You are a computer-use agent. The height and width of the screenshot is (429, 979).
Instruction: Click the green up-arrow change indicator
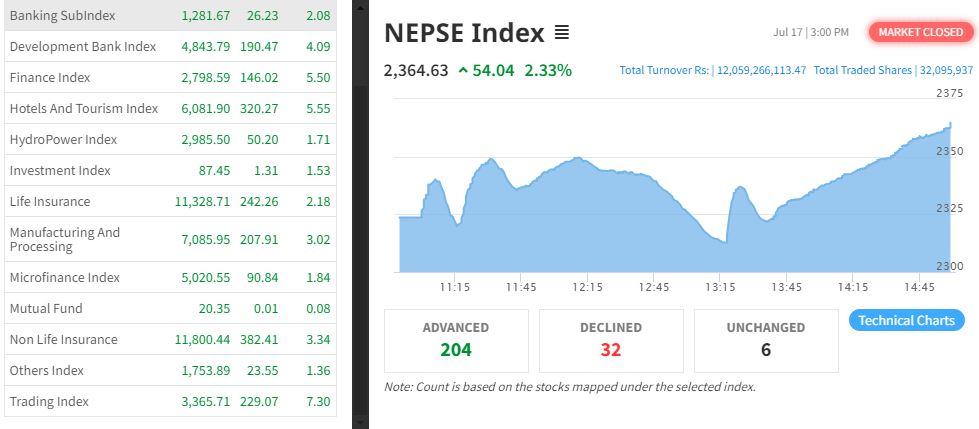click(x=463, y=71)
